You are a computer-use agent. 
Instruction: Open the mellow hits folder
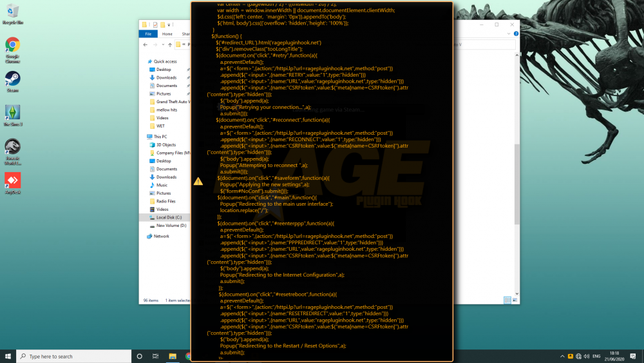coord(166,110)
